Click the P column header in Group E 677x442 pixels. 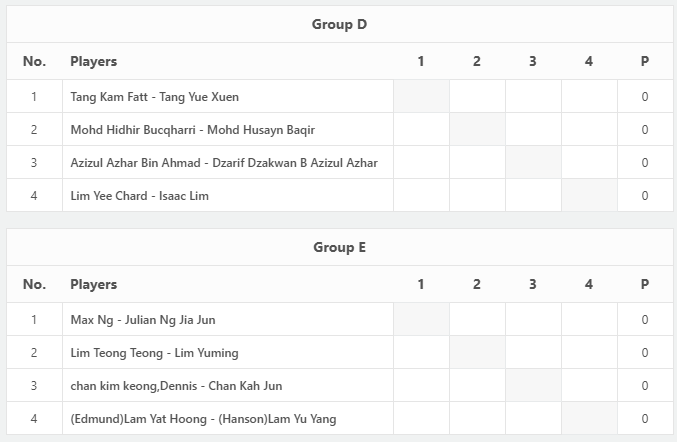point(645,284)
